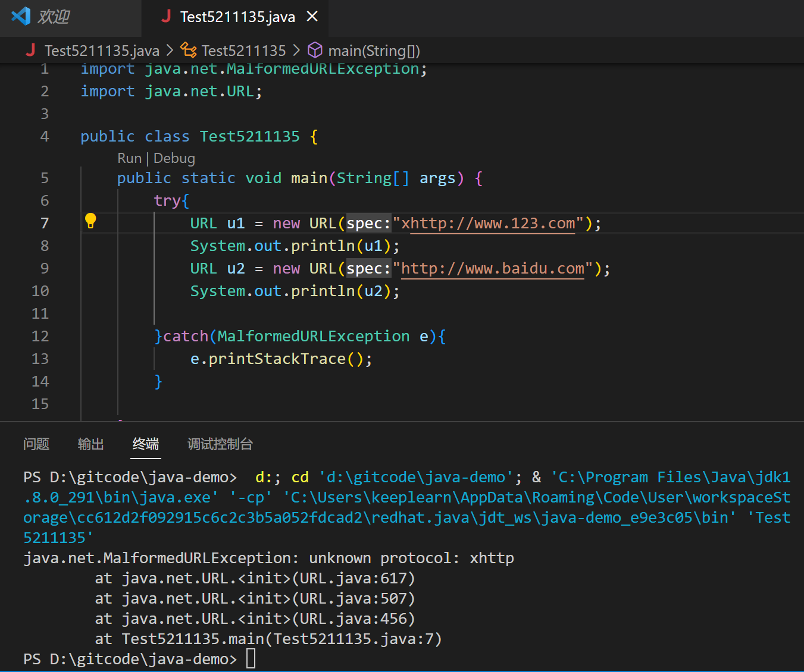804x672 pixels.
Task: Click Run code lens above main
Action: point(129,158)
